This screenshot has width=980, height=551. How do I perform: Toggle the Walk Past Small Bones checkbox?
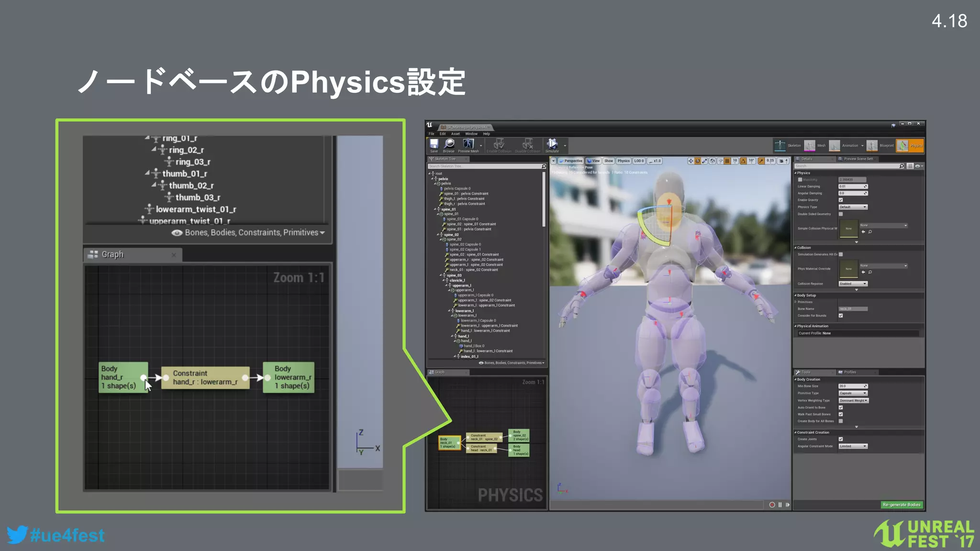pos(841,414)
